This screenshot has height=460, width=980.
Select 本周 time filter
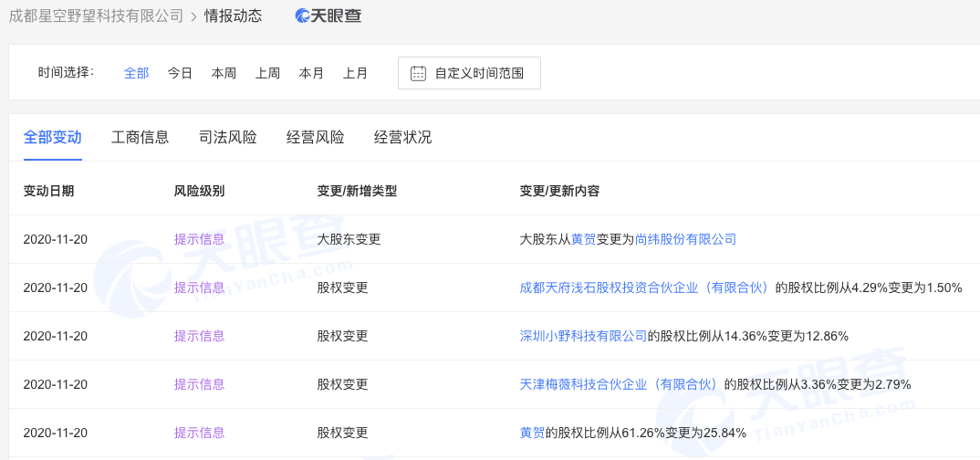pyautogui.click(x=224, y=74)
